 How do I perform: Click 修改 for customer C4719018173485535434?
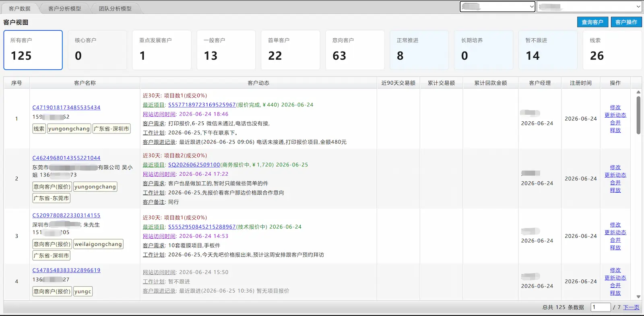(615, 108)
